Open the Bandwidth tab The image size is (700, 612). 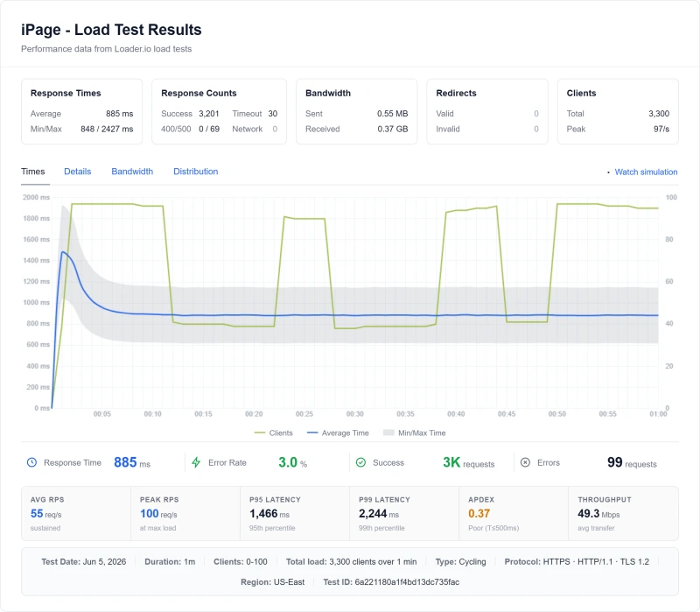tap(132, 172)
